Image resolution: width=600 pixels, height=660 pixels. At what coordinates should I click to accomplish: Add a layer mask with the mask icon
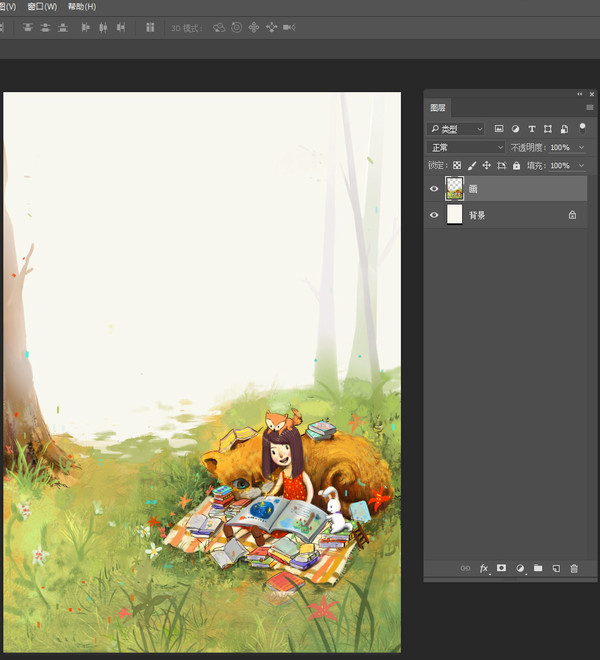pos(501,568)
